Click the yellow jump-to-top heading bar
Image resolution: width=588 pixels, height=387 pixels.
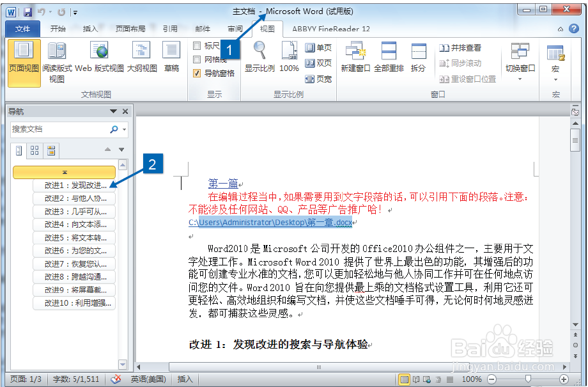point(64,172)
